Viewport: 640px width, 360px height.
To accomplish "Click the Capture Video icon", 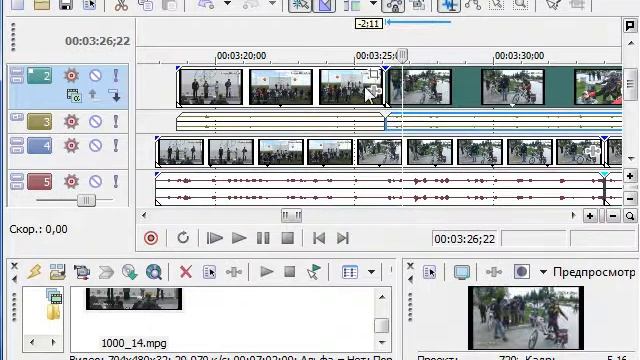I will (x=82, y=272).
